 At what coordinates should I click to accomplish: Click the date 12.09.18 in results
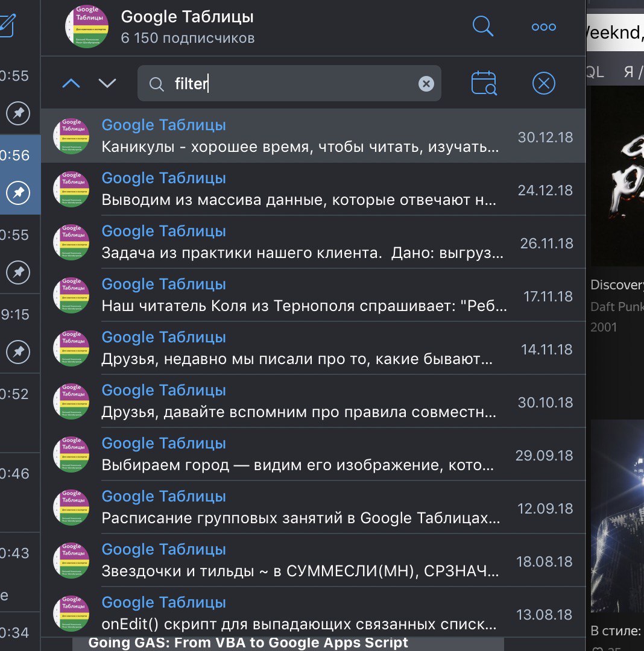click(x=545, y=509)
